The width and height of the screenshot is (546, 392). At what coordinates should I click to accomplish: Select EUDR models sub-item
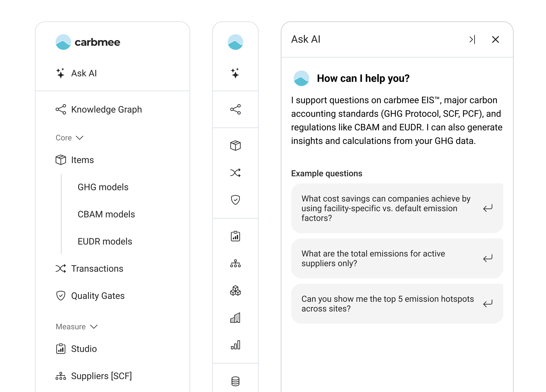pyautogui.click(x=105, y=242)
